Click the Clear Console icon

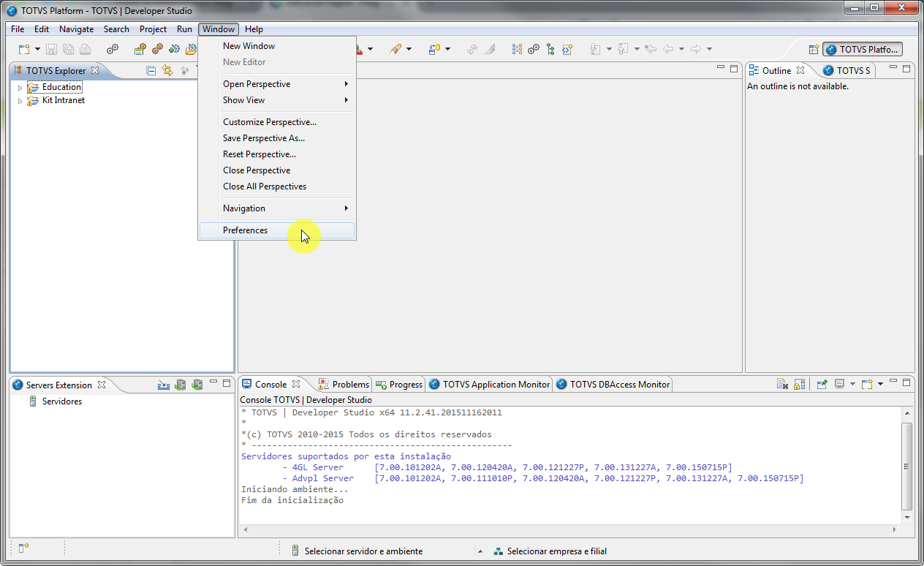[782, 384]
